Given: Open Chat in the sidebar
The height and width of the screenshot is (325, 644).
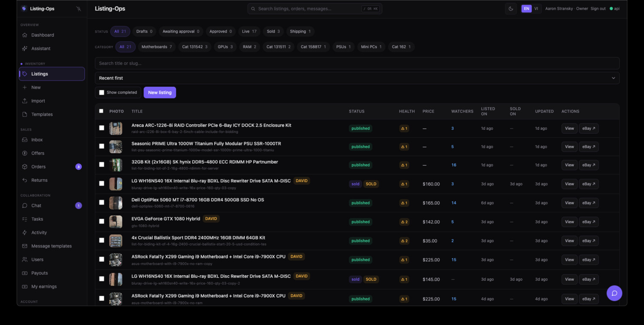Looking at the screenshot, I should (x=52, y=205).
